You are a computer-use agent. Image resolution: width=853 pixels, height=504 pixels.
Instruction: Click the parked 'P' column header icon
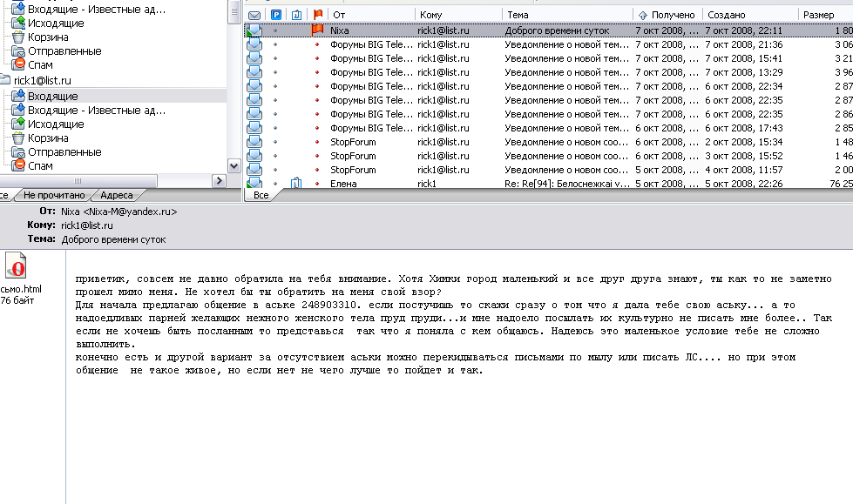pyautogui.click(x=276, y=15)
